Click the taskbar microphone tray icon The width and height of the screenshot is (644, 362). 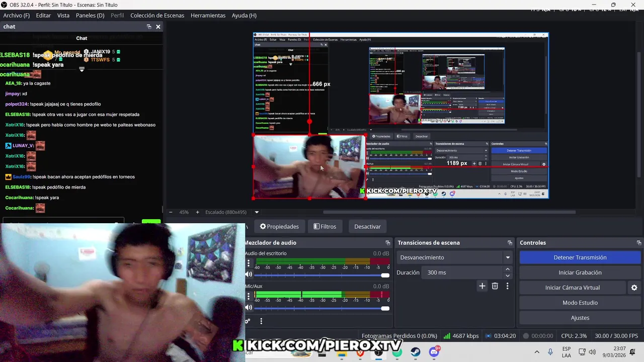(x=550, y=352)
